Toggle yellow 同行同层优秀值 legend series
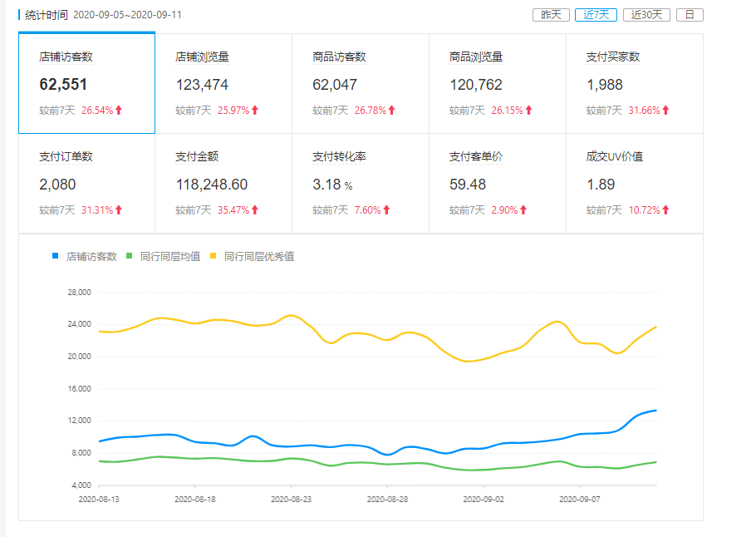The height and width of the screenshot is (537, 756). [253, 256]
